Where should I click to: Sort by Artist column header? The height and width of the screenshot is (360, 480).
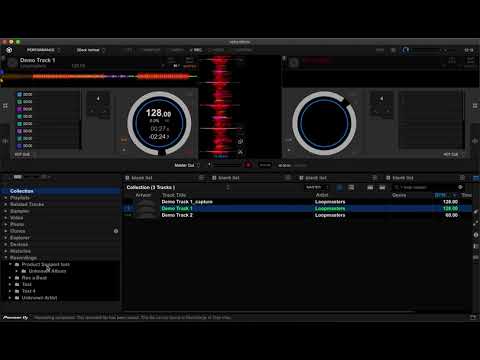(322, 195)
